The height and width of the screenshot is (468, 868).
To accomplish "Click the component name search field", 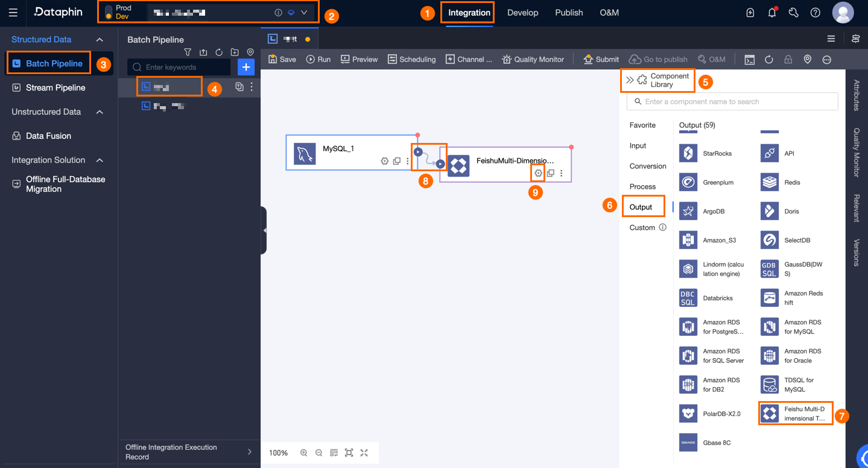I will [x=732, y=101].
